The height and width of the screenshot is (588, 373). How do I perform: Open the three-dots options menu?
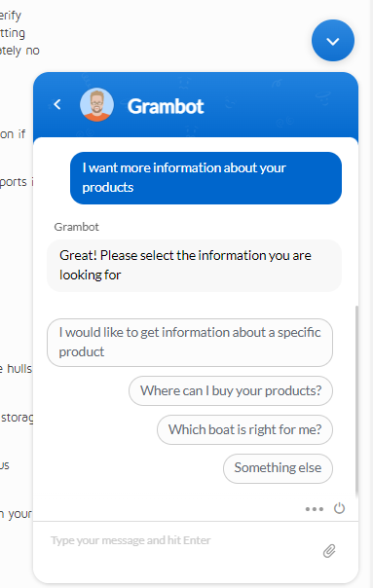point(315,509)
